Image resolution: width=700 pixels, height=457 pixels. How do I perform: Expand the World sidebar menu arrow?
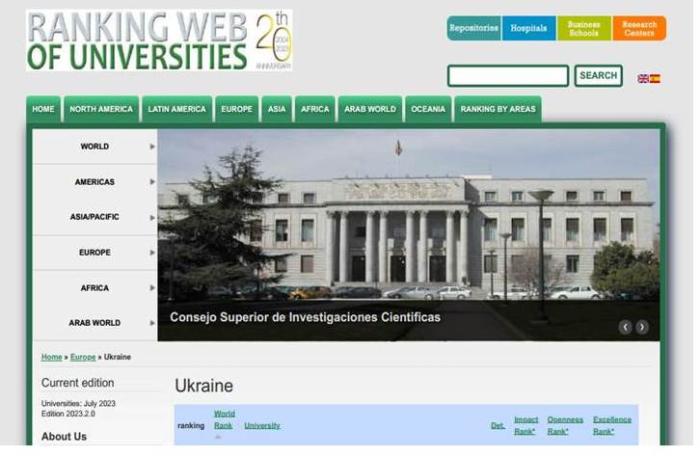coord(152,147)
